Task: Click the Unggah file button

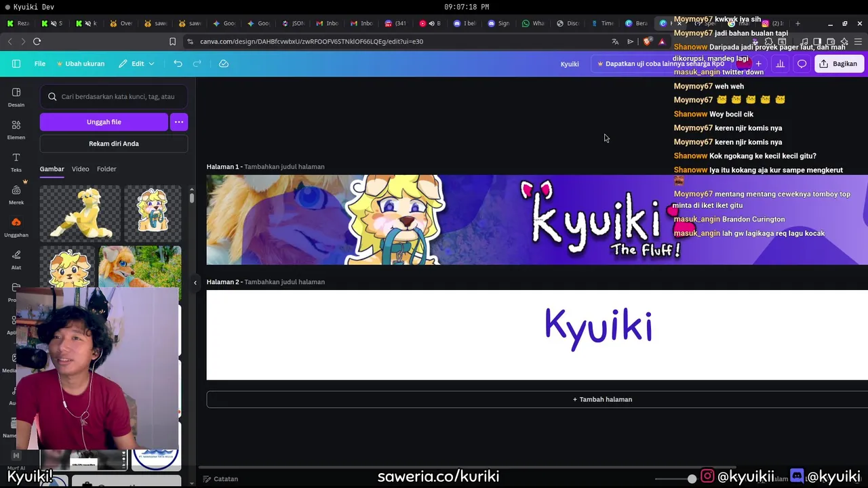Action: click(x=104, y=122)
